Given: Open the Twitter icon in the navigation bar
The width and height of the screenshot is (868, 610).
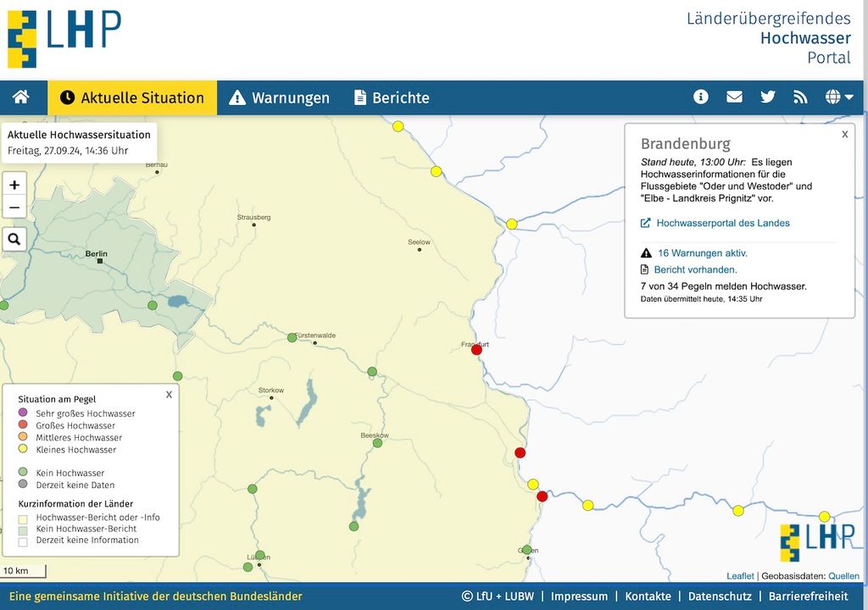Looking at the screenshot, I should click(x=768, y=97).
